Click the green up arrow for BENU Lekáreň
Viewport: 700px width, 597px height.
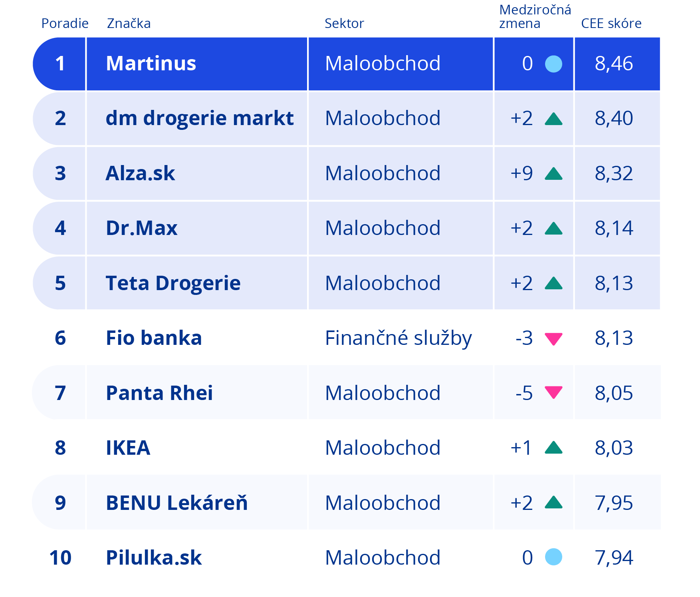[553, 502]
